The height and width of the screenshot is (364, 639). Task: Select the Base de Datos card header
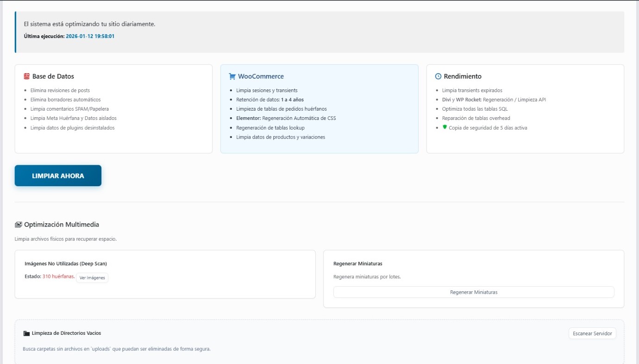(x=54, y=76)
